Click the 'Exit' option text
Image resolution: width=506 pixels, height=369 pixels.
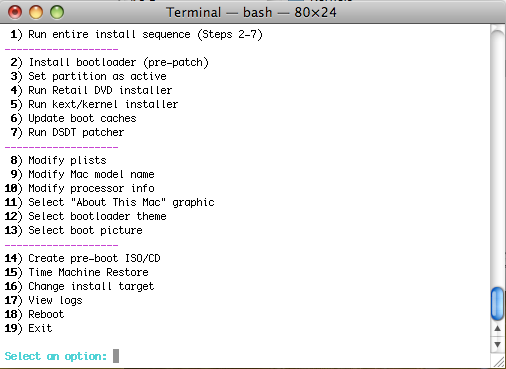[40, 328]
